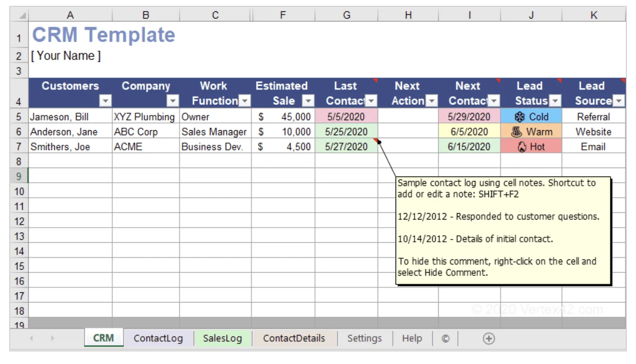The width and height of the screenshot is (636, 364).
Task: Select the yellow 6/5/2020 next contact cell
Action: tap(469, 132)
